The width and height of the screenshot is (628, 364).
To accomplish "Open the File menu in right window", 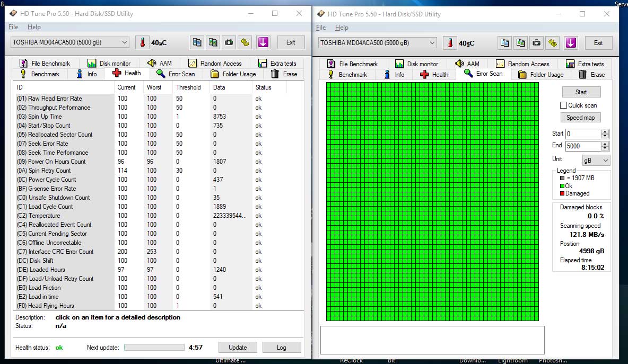I will (321, 27).
